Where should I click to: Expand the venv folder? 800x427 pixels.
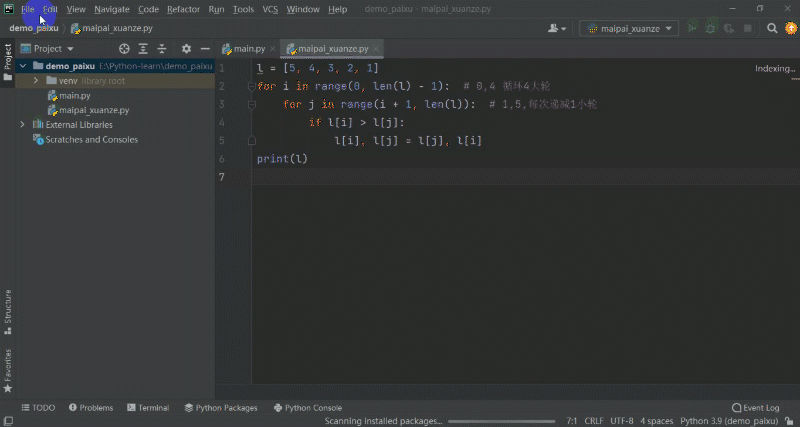36,80
